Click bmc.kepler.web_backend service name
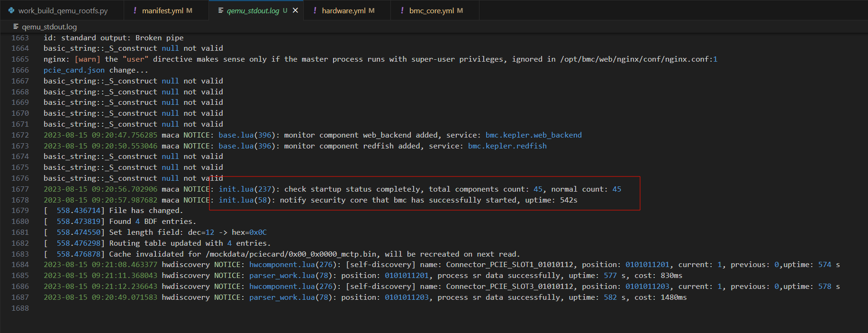The height and width of the screenshot is (333, 868). tap(533, 135)
